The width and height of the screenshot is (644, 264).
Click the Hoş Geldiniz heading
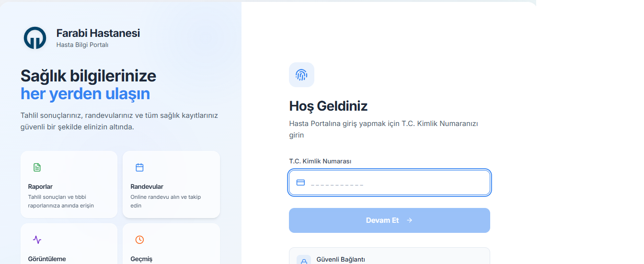pos(328,106)
